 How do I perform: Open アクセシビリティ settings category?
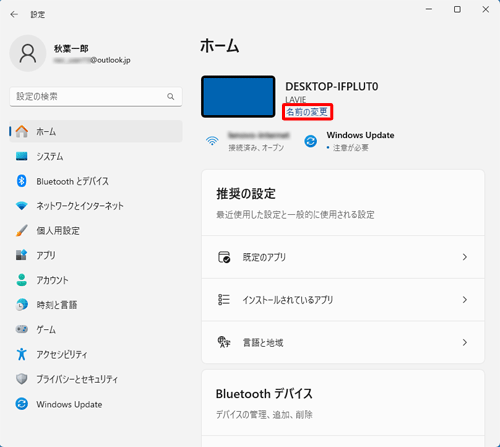pos(96,354)
